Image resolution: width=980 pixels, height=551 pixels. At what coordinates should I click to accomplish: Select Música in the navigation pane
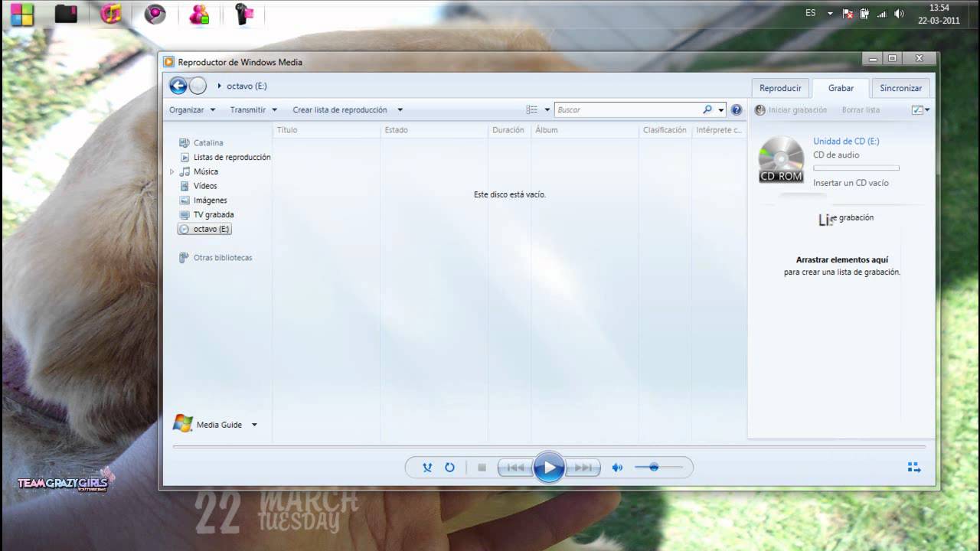coord(205,171)
